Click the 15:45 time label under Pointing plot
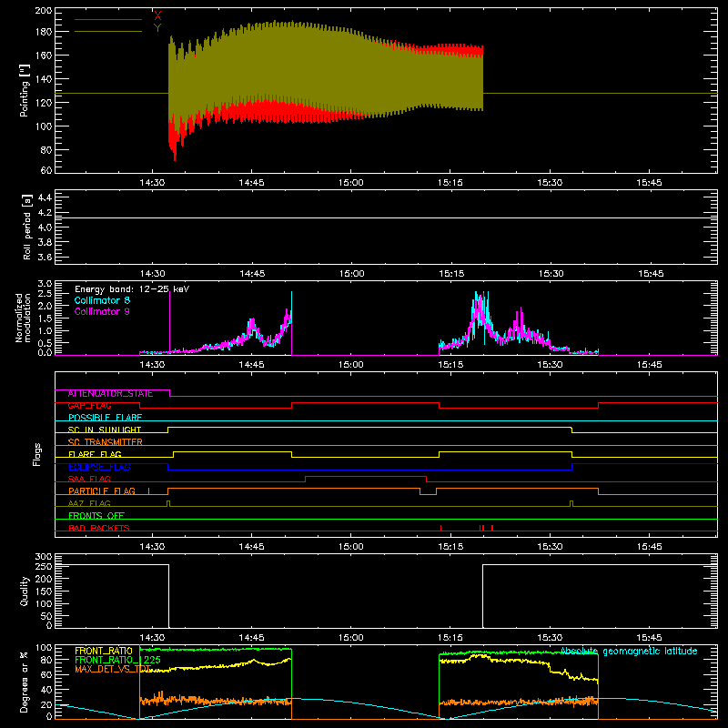 click(x=649, y=183)
